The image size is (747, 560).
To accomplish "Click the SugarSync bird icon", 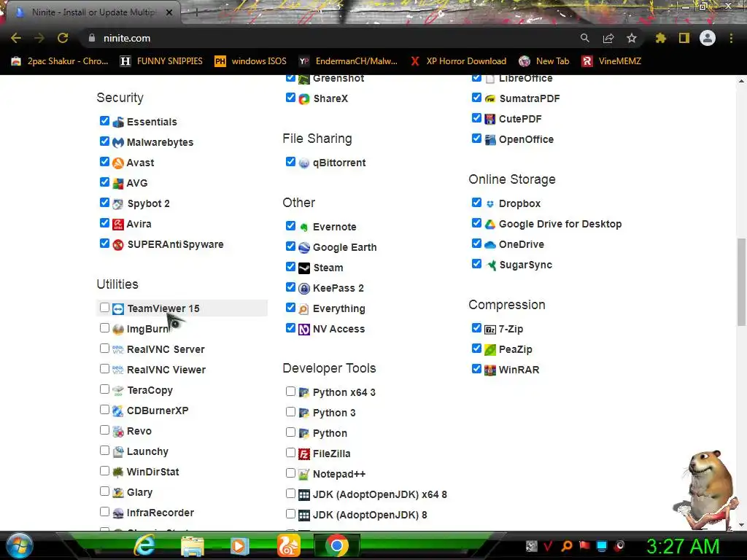I will pos(489,265).
